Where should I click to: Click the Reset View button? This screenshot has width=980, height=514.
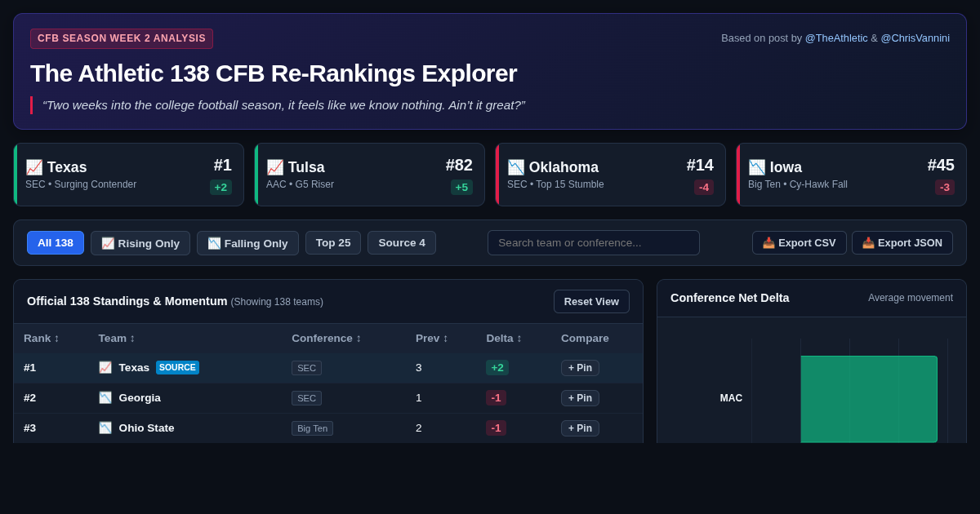[x=591, y=301]
